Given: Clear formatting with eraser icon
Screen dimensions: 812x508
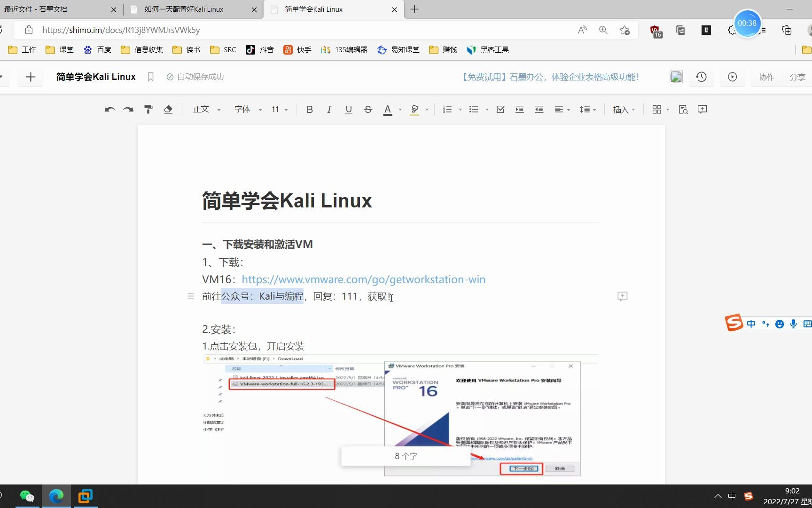Looking at the screenshot, I should point(168,110).
